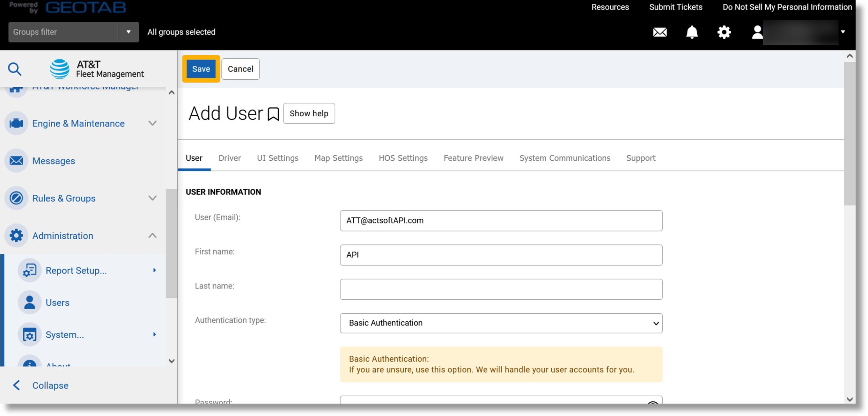Expand the System submenu arrow
The height and width of the screenshot is (416, 868).
point(154,334)
